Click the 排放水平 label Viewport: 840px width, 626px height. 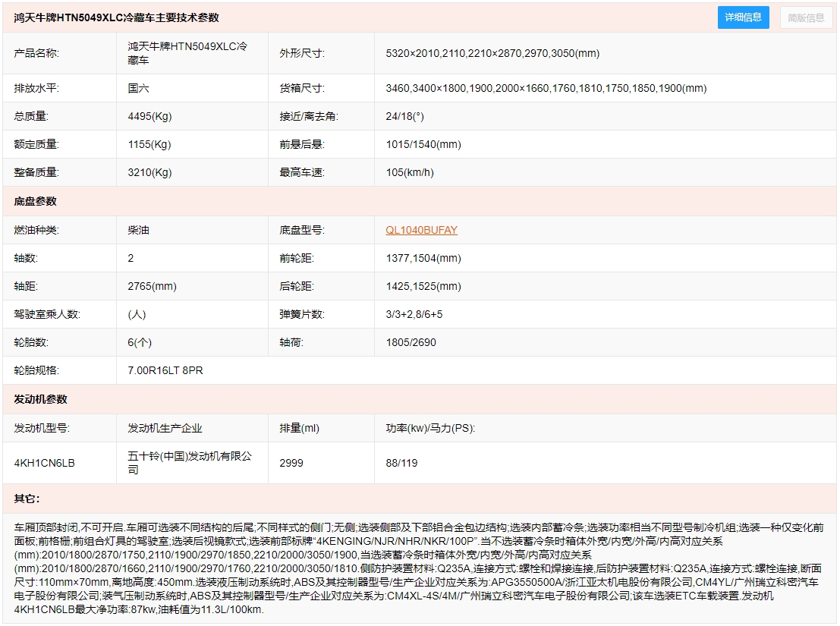coord(36,88)
